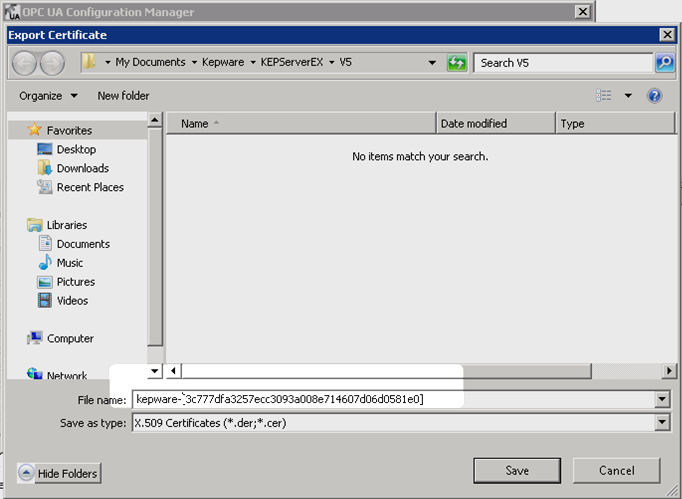Viewport: 682px width, 499px height.
Task: Click the file list scroll right arrow
Action: (669, 371)
